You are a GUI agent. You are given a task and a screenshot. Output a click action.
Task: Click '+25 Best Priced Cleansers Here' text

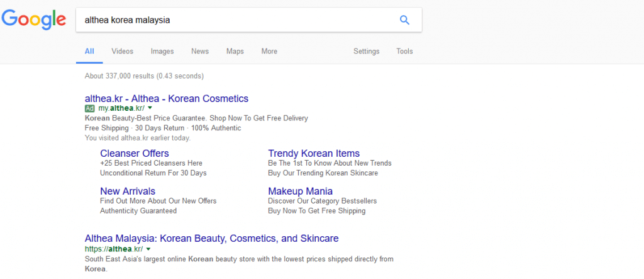point(151,163)
